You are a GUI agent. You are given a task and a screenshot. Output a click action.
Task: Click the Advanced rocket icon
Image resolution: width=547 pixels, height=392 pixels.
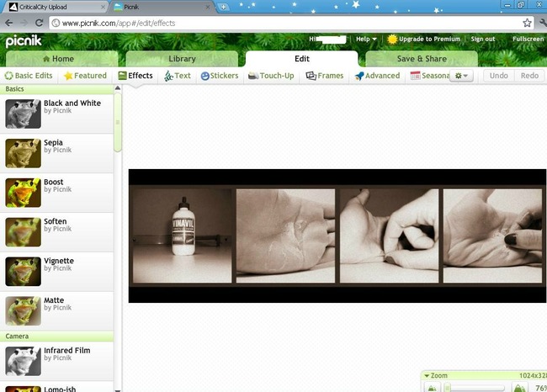[359, 76]
